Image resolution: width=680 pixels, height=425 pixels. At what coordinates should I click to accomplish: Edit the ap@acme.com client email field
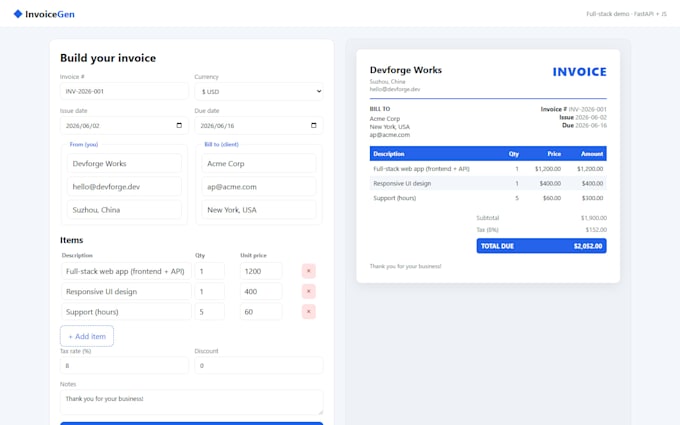point(258,186)
